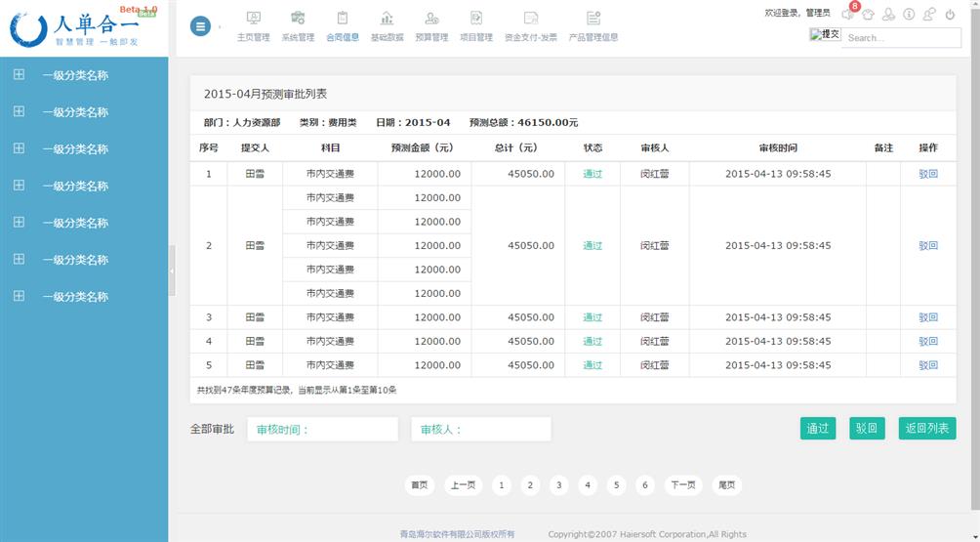Collapse the left sidebar using the divider handle
The height and width of the screenshot is (542, 980).
172,271
